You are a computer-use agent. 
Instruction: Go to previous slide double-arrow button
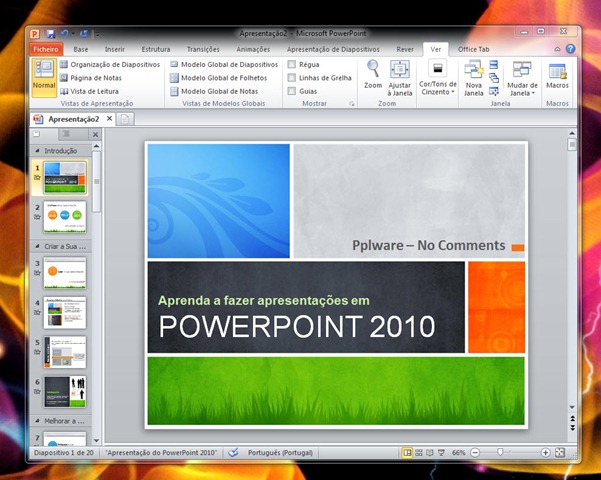[x=572, y=419]
